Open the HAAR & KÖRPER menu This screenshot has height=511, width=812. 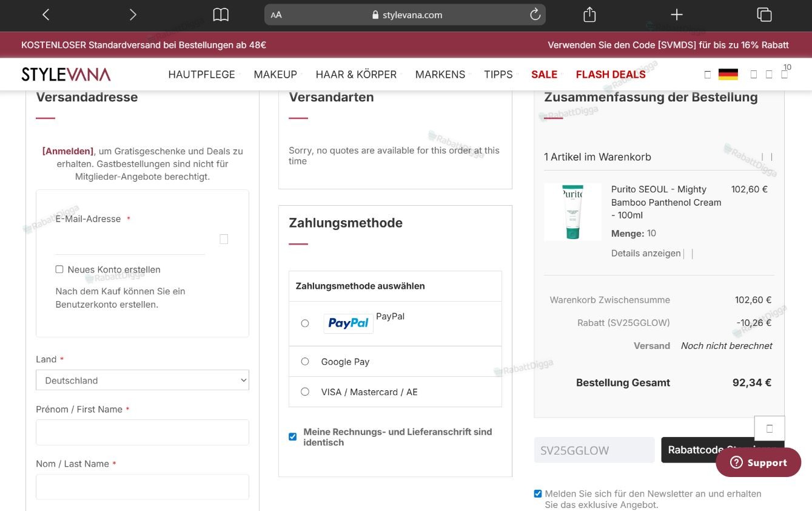click(356, 75)
